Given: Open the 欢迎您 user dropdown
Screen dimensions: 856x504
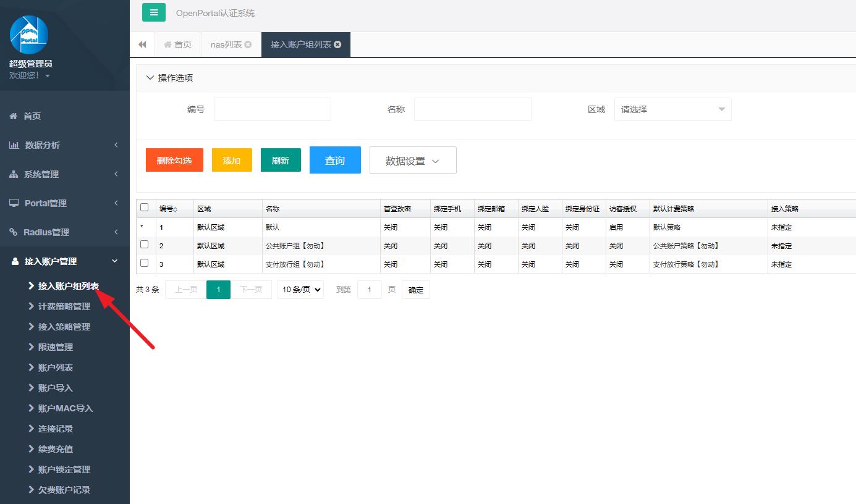Looking at the screenshot, I should tap(29, 75).
